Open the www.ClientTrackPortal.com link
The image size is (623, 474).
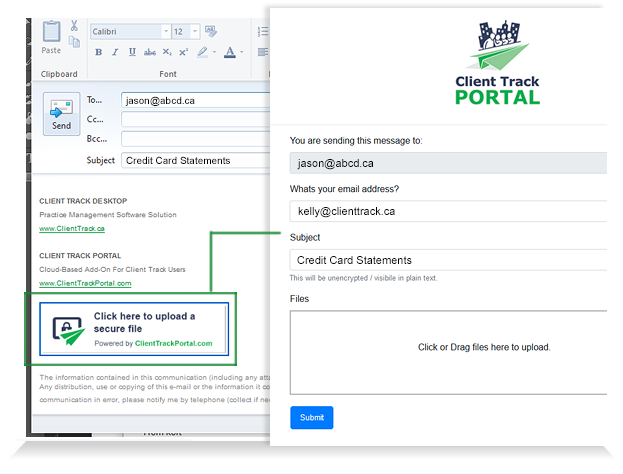(85, 283)
